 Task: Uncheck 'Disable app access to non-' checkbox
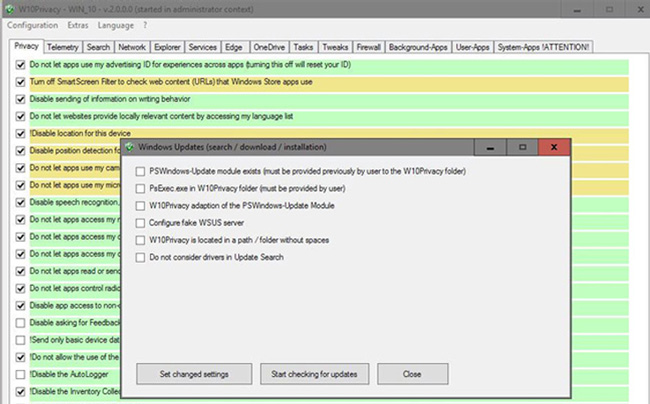tap(20, 306)
